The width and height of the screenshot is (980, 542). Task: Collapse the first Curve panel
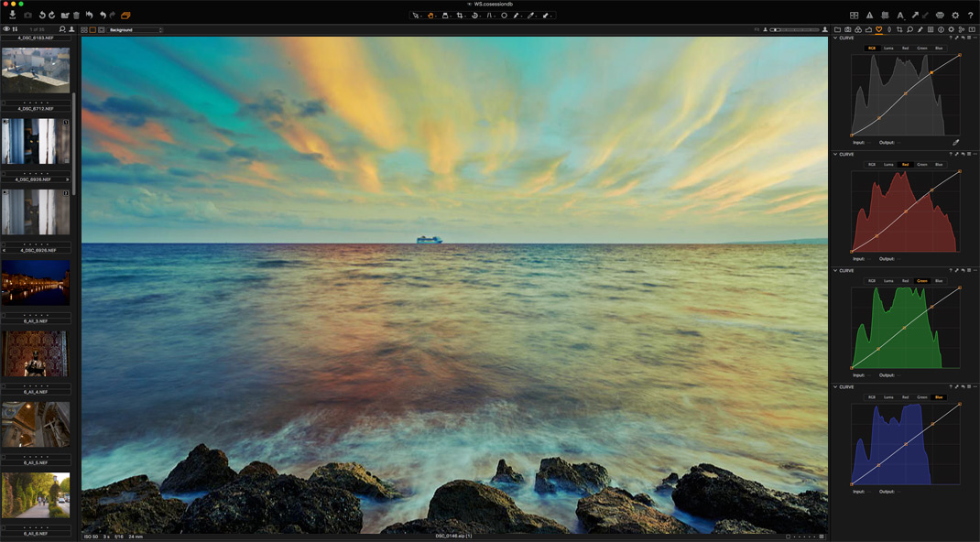pyautogui.click(x=835, y=38)
